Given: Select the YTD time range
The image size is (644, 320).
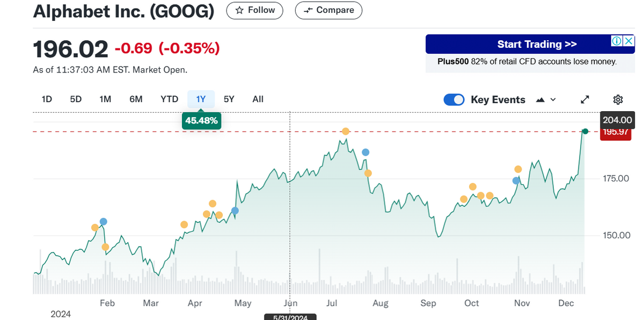Looking at the screenshot, I should click(169, 99).
